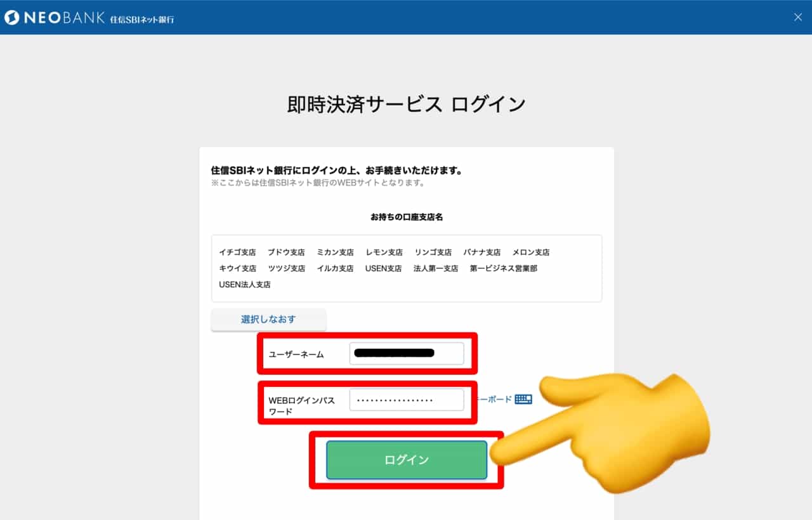This screenshot has width=812, height=520.
Task: Choose the イルカ支店 branch
Action: pos(335,269)
